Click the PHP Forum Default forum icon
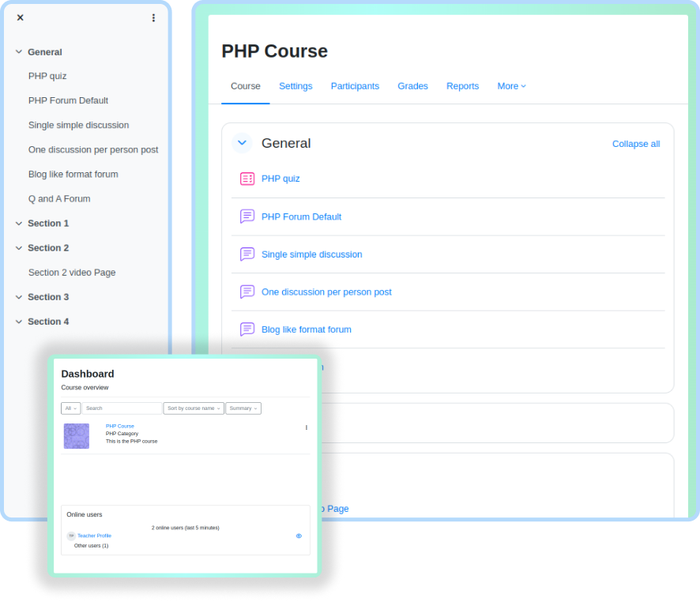The height and width of the screenshot is (602, 700). pyautogui.click(x=247, y=216)
